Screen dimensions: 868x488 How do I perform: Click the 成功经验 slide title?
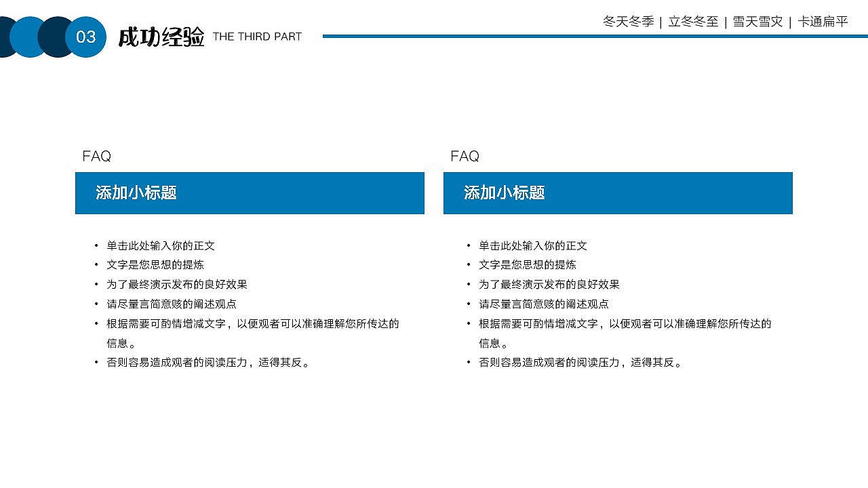click(163, 37)
